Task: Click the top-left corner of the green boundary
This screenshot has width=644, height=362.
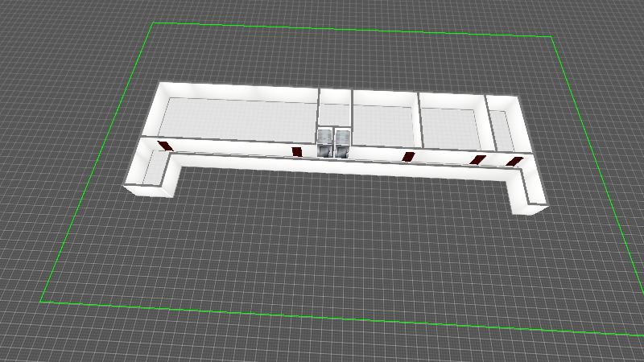Action: point(153,23)
